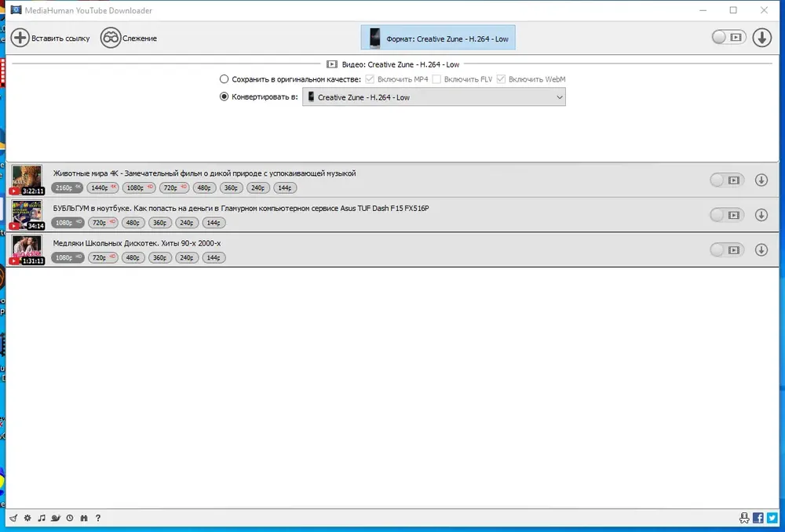This screenshot has width=785, height=532.
Task: Select 'Сохранить в оригинальном качестве' radio button
Action: [224, 79]
